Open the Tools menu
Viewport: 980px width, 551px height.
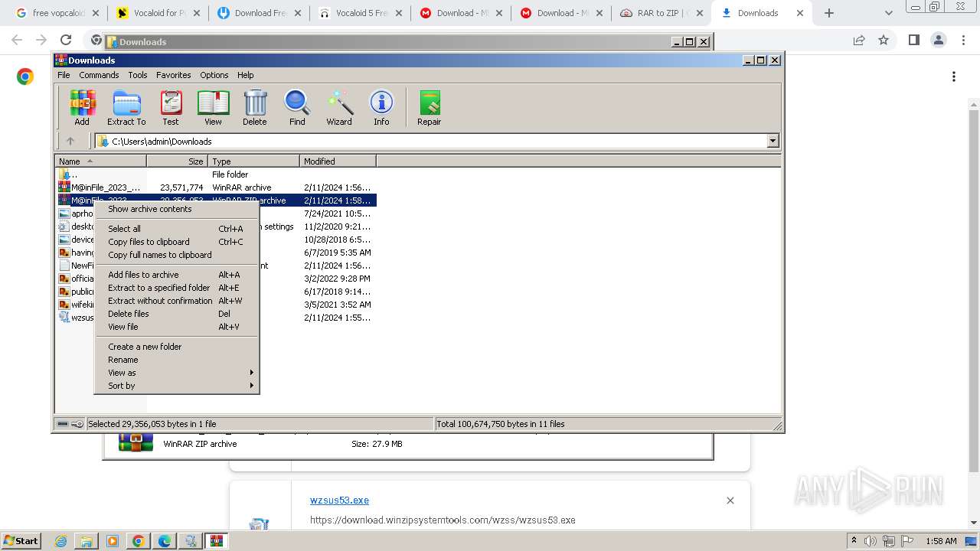point(138,75)
